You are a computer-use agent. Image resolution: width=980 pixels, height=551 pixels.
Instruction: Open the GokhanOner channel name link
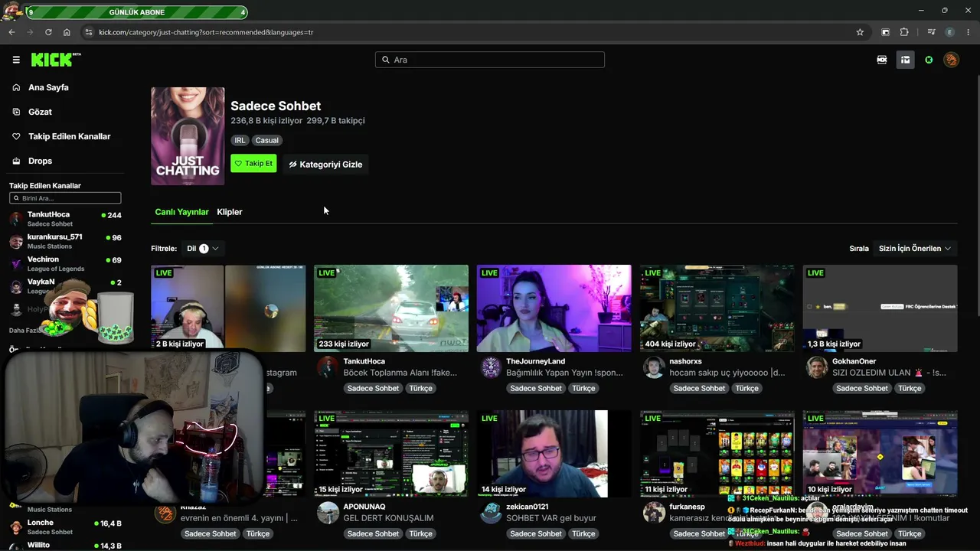[x=854, y=361]
